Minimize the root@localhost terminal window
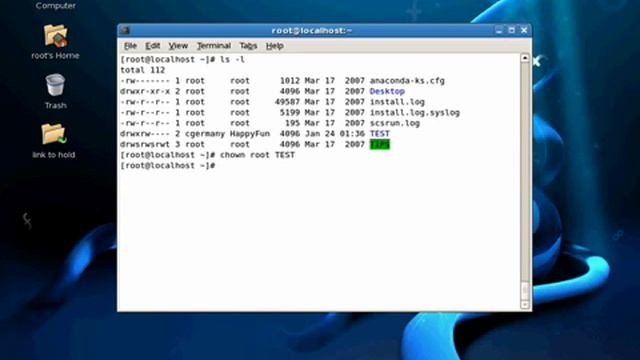 499,30
